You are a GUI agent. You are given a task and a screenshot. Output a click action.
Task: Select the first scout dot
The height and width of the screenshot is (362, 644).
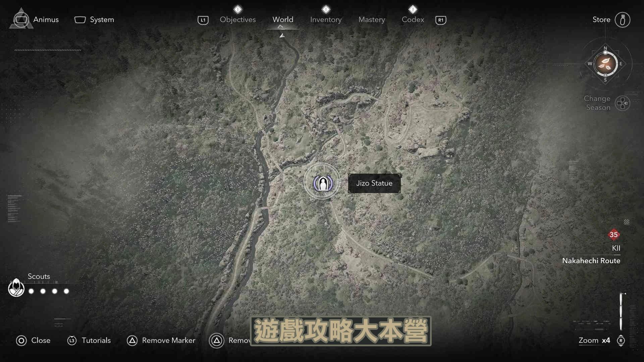31,291
